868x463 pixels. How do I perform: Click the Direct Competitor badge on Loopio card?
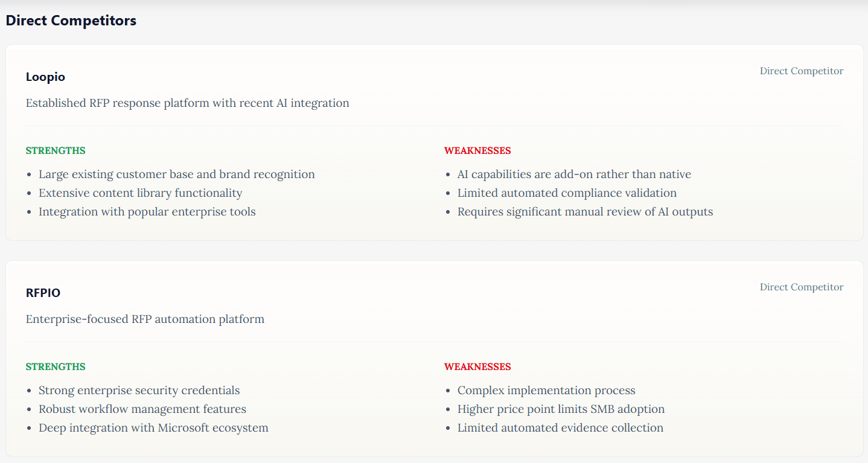point(801,71)
